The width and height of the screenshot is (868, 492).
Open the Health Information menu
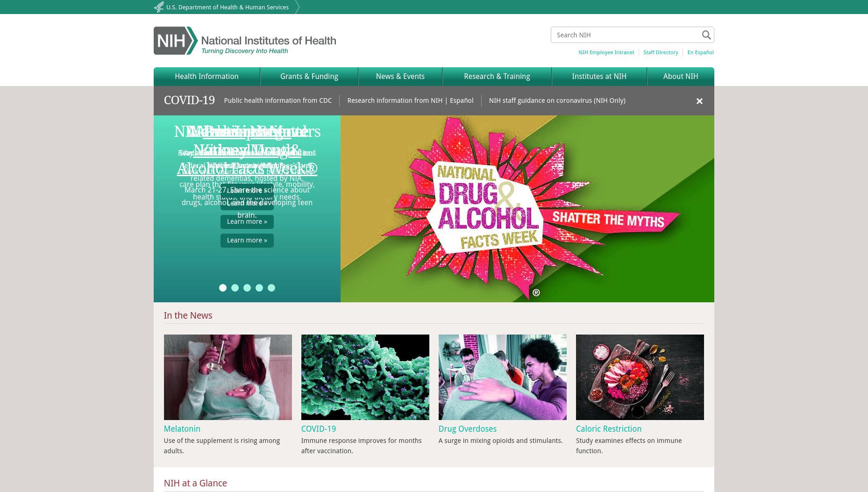point(206,77)
